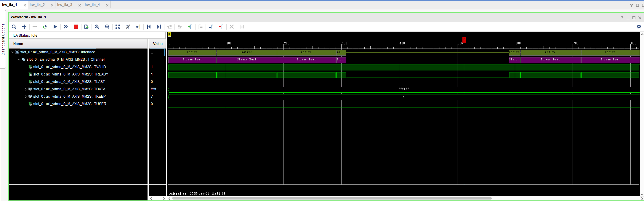Zoom in on the waveform
The height and width of the screenshot is (201, 644).
coord(97,27)
